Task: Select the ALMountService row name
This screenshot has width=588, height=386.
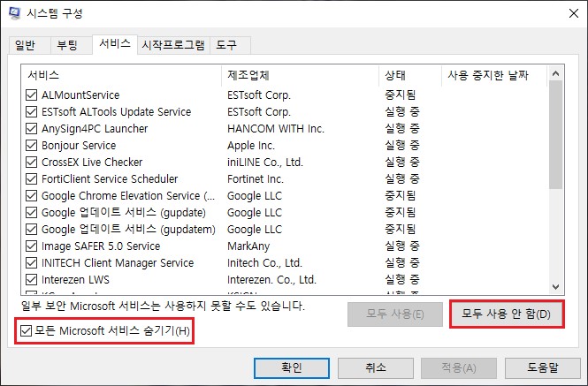Action: click(x=80, y=95)
